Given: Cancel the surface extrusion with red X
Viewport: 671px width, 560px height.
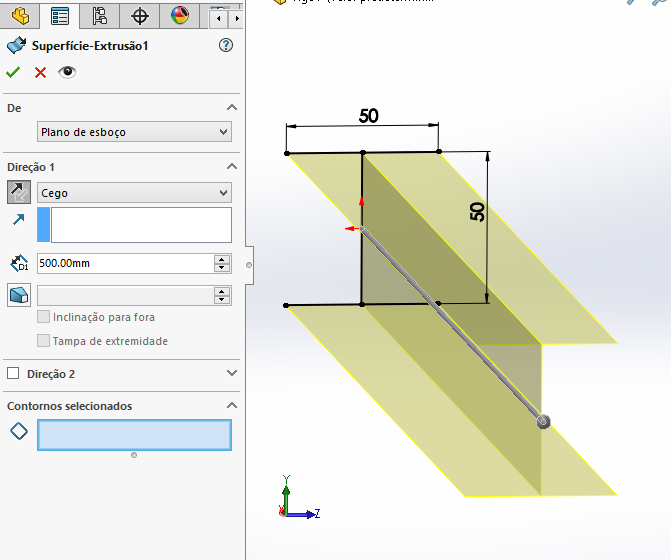Looking at the screenshot, I should coord(40,72).
